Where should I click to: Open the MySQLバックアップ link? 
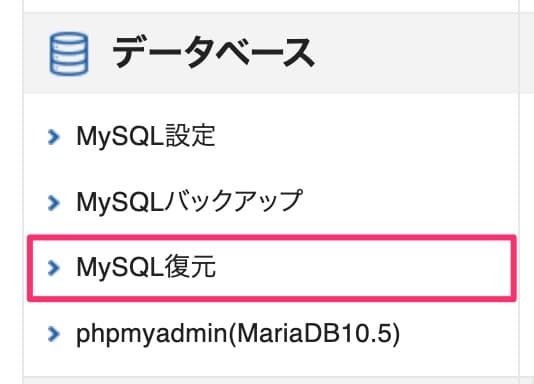click(190, 202)
